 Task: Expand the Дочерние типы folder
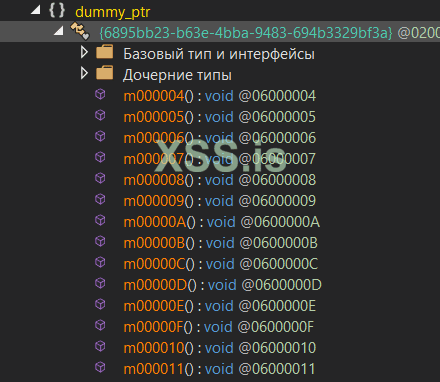click(x=84, y=73)
